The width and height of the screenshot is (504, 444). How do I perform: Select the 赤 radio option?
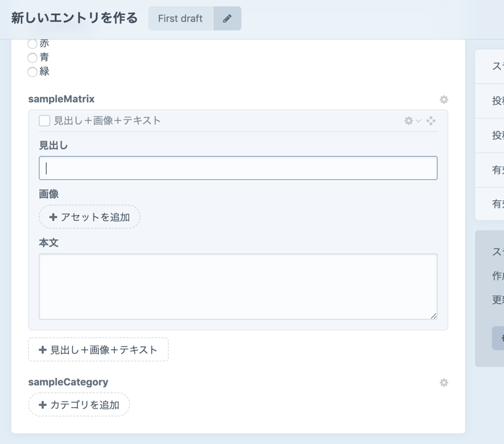[33, 44]
